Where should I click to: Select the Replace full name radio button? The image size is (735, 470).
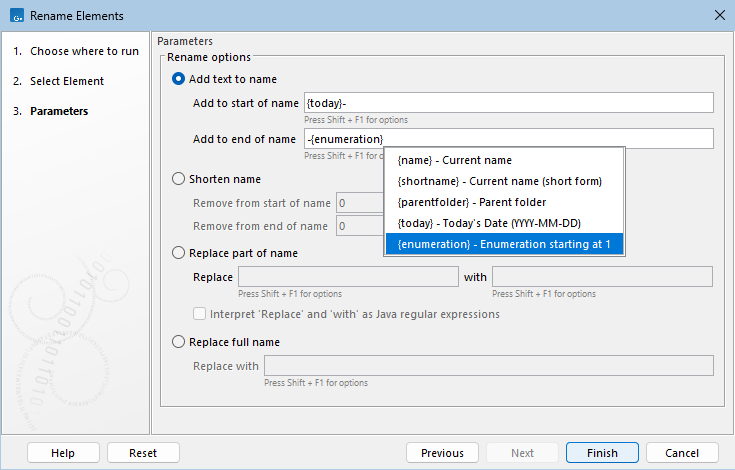178,342
